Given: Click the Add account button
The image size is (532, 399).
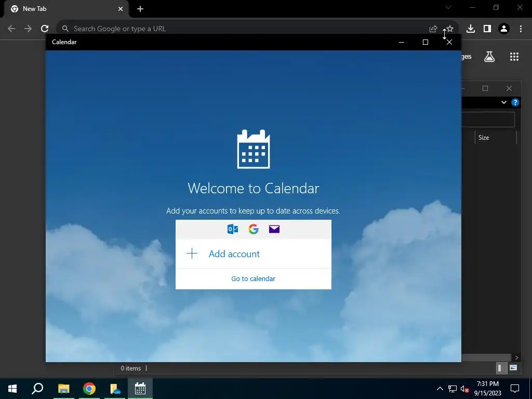Looking at the screenshot, I should point(254,254).
